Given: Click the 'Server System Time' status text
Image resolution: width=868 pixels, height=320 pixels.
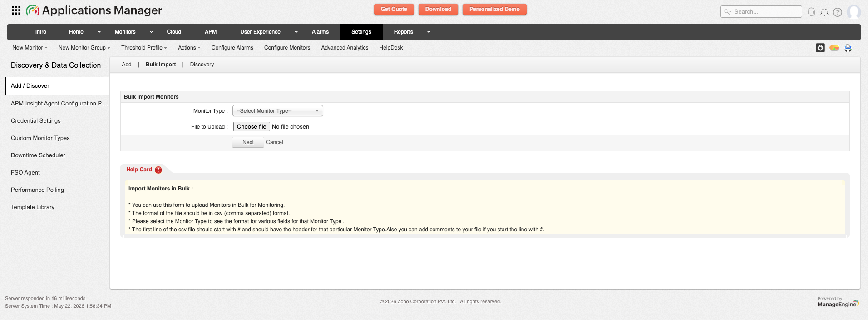Looking at the screenshot, I should click(x=58, y=306).
